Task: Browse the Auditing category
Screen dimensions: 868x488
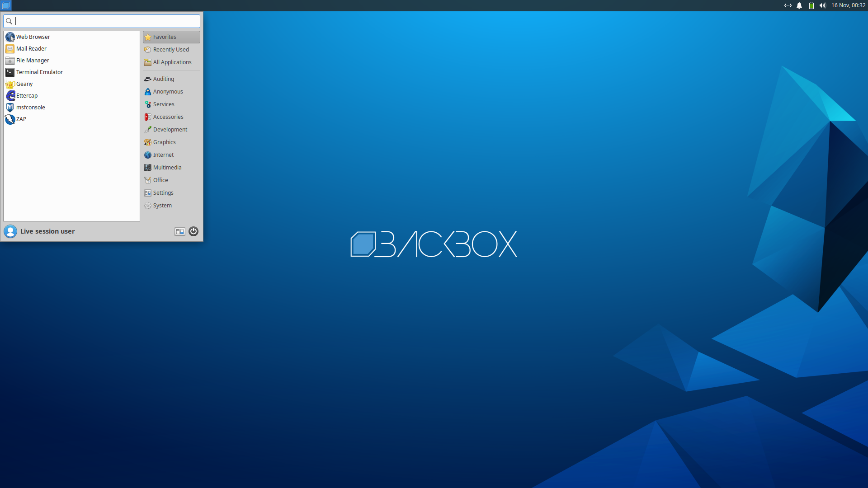Action: point(164,79)
